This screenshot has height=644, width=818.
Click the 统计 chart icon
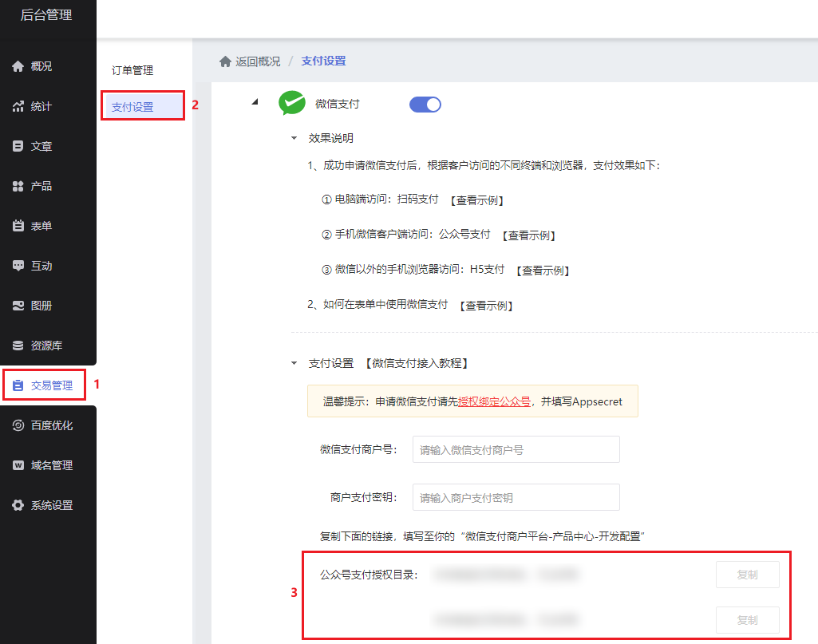click(18, 106)
